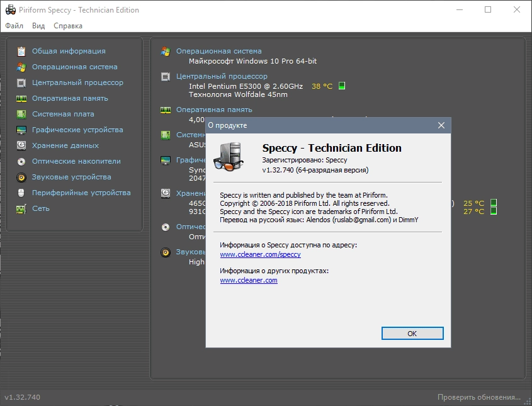Click the 25 °C drive temperature indicator icon

point(494,203)
